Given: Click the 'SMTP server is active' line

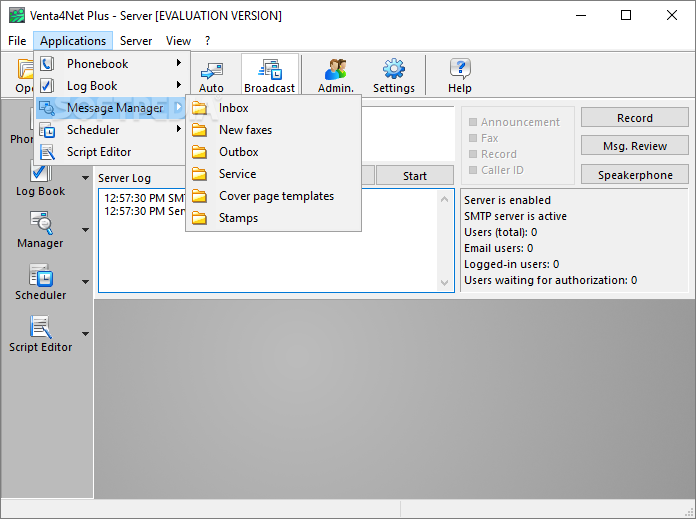Looking at the screenshot, I should [515, 216].
